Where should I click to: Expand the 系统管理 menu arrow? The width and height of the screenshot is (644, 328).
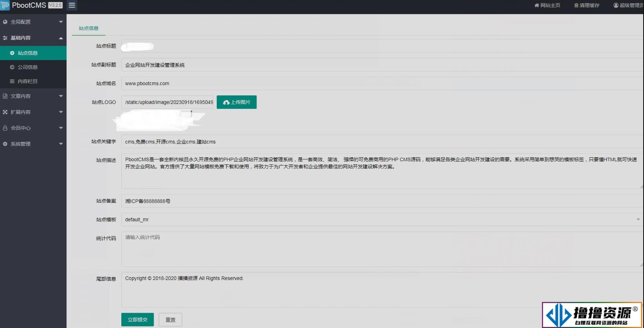point(61,144)
